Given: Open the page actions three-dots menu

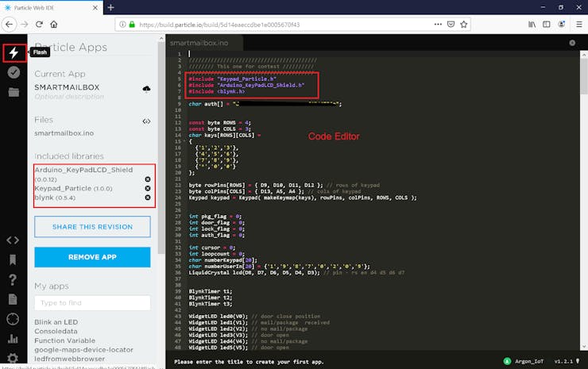Looking at the screenshot, I should 438,25.
